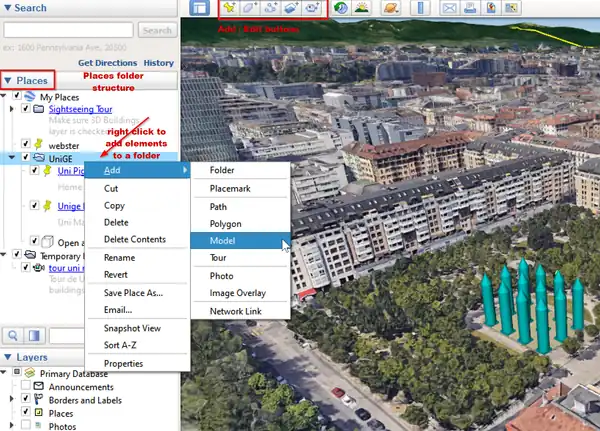This screenshot has width=600, height=431.
Task: Show historical imagery with the clock icon
Action: (341, 8)
